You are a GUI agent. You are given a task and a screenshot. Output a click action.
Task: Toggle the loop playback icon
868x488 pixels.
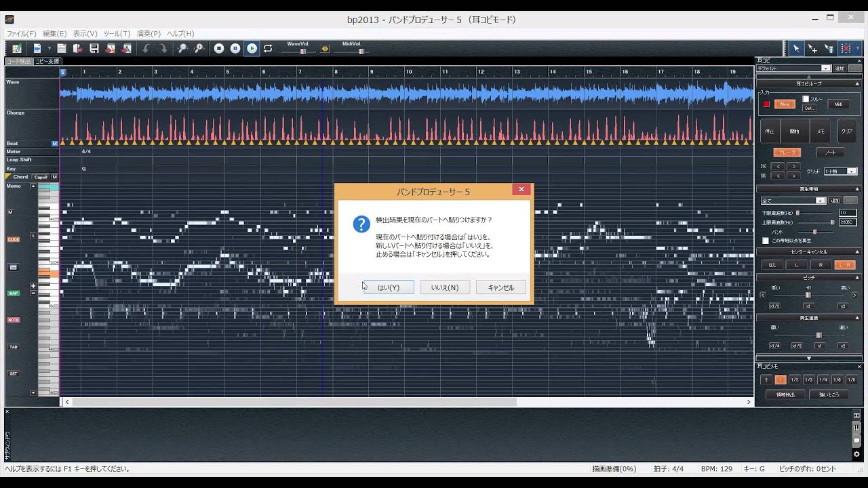(x=268, y=48)
